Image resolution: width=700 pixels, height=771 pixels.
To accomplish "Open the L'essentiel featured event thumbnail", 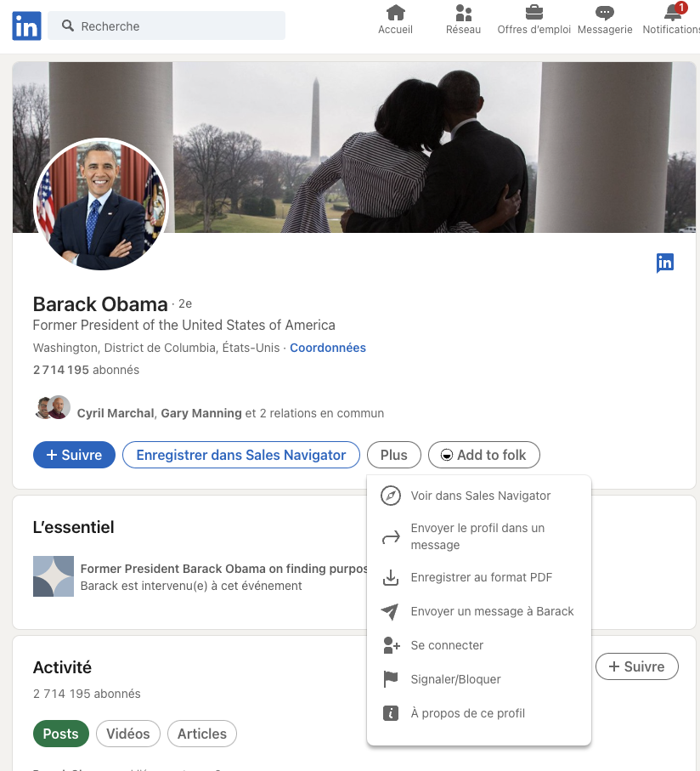I will [53, 576].
